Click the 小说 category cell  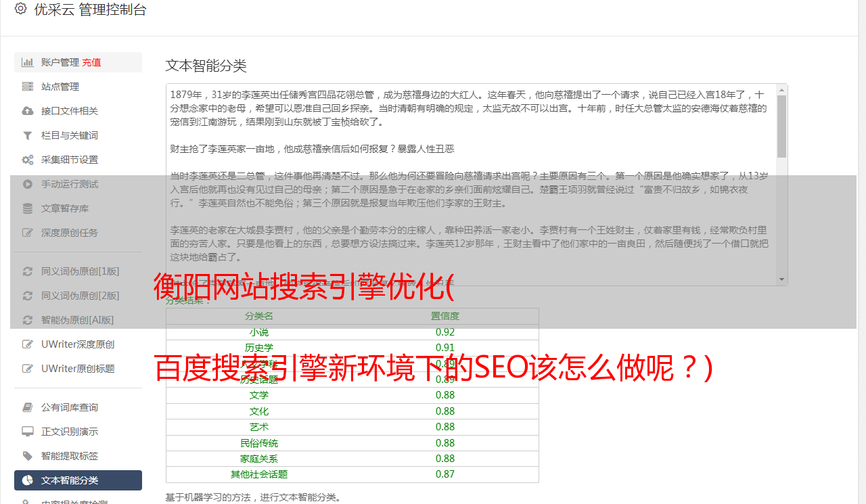[x=259, y=332]
